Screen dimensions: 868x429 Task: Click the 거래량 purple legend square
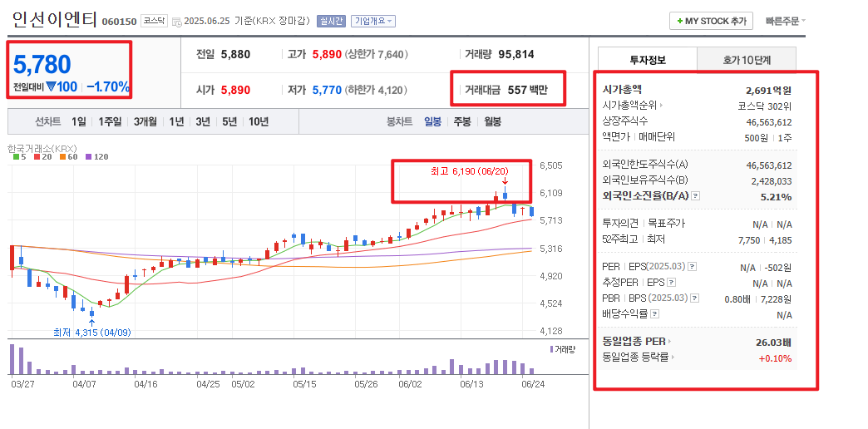point(552,349)
